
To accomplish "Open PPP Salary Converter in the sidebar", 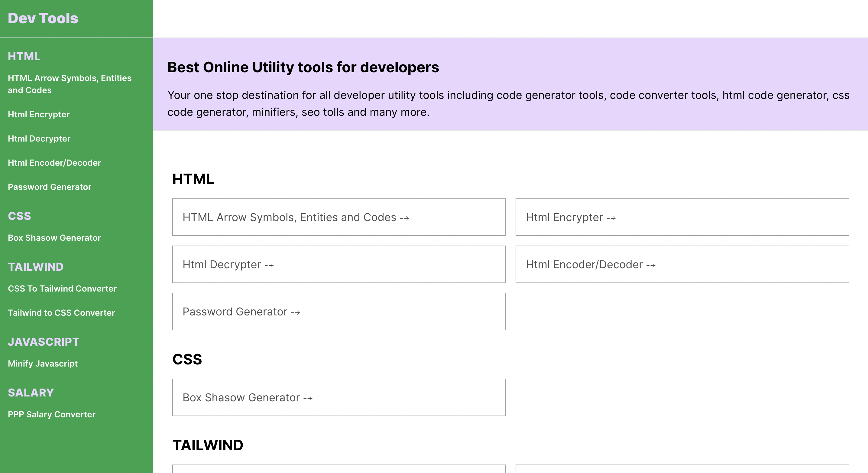I will (x=52, y=414).
